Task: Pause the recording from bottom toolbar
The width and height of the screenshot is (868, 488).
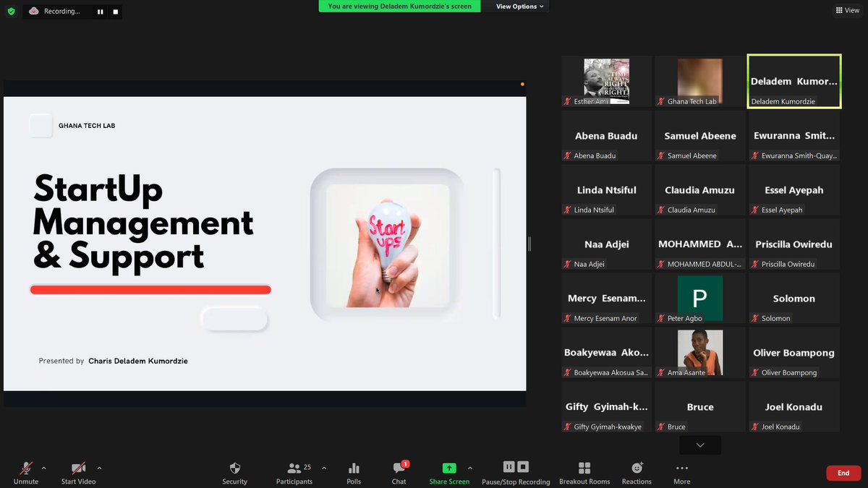Action: point(509,467)
